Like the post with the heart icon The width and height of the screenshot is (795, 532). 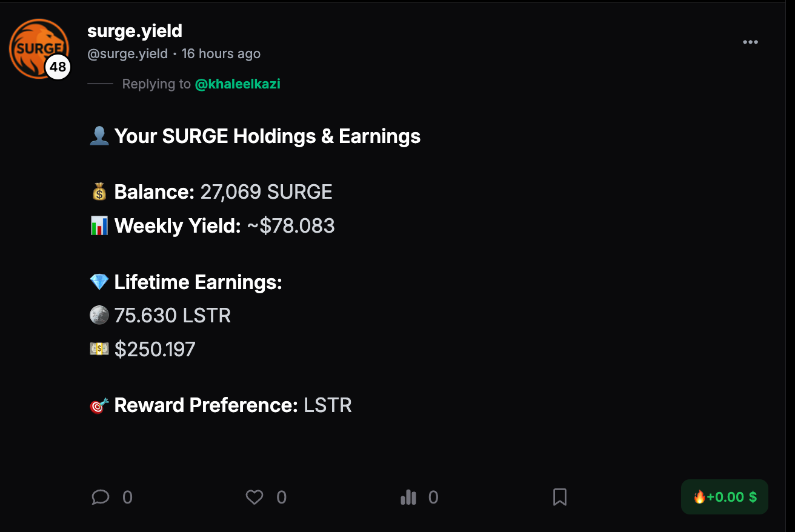click(x=254, y=497)
